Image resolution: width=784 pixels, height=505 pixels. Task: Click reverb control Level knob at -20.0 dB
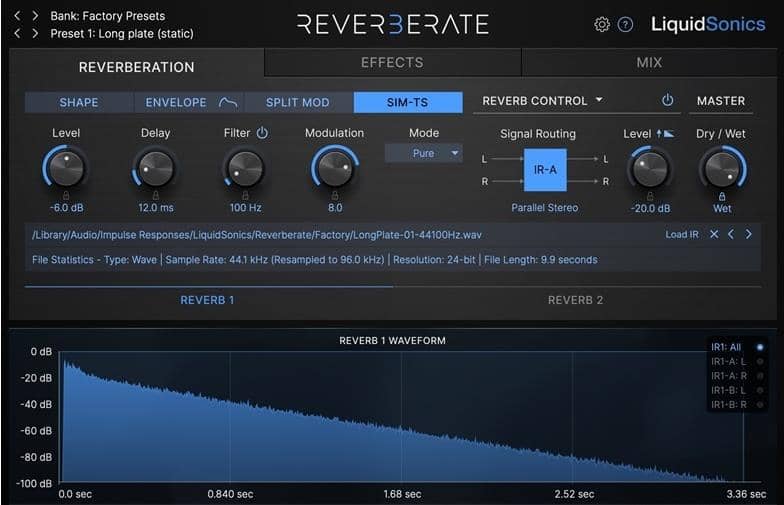click(650, 169)
